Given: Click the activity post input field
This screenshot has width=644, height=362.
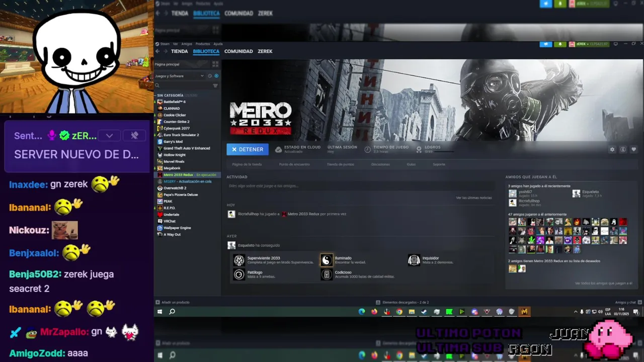Looking at the screenshot, I should (x=360, y=186).
